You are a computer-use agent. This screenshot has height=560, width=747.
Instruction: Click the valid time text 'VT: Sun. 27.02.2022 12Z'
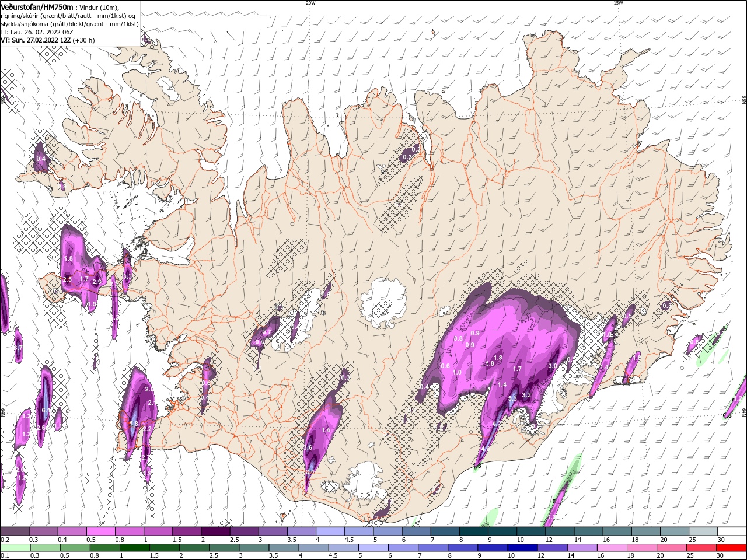coord(36,40)
